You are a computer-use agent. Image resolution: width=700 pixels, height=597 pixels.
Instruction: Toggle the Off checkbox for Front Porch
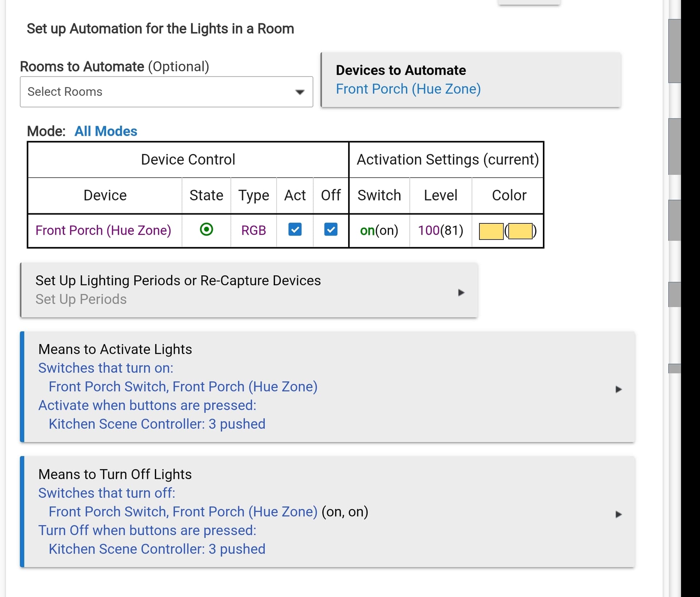[x=331, y=230]
